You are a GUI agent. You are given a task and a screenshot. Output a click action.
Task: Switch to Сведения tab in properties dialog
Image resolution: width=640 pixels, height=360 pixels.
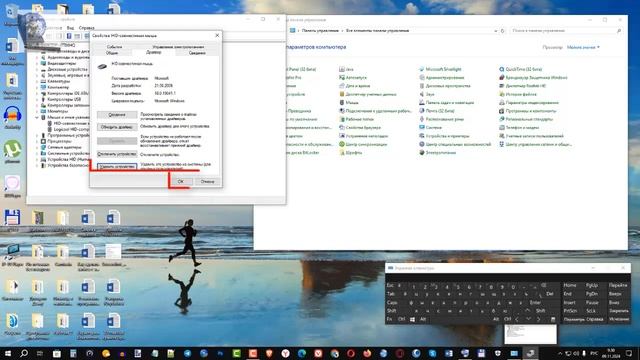pyautogui.click(x=197, y=53)
